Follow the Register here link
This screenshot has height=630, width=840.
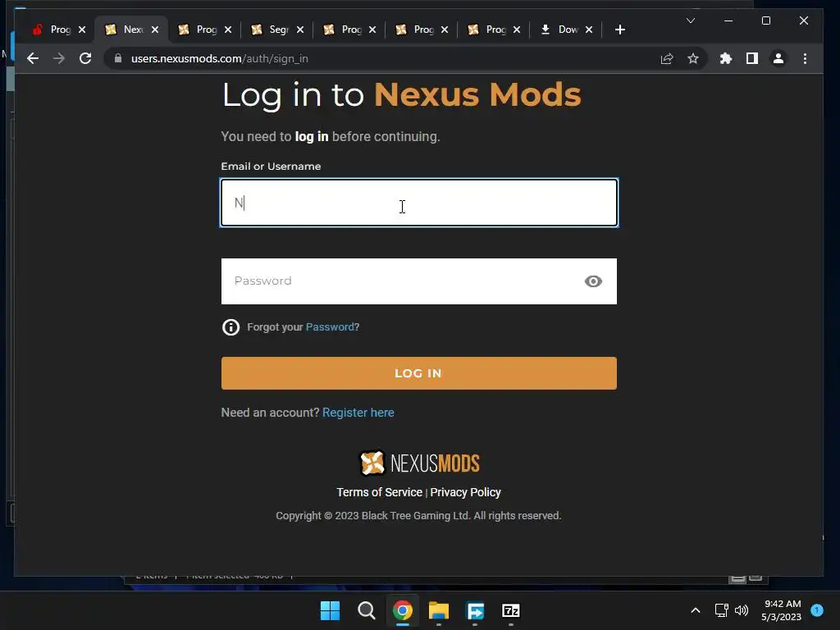pos(358,413)
